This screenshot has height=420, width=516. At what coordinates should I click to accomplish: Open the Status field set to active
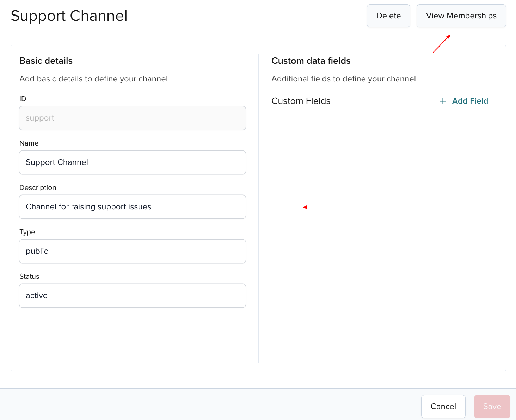click(x=133, y=296)
